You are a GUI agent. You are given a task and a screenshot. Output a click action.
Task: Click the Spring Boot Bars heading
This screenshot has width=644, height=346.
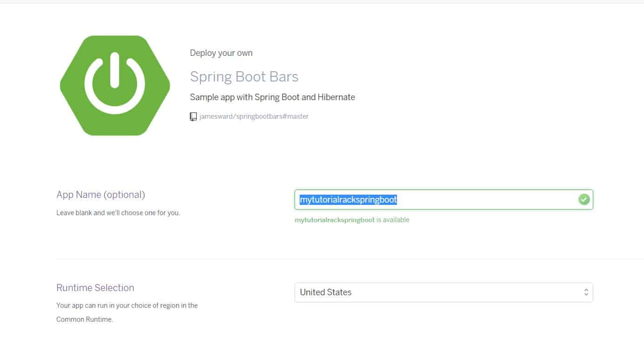pyautogui.click(x=244, y=77)
